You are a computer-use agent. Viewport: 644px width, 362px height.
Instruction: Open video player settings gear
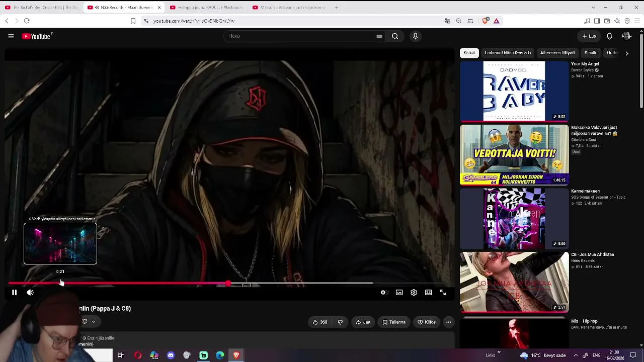tap(414, 292)
